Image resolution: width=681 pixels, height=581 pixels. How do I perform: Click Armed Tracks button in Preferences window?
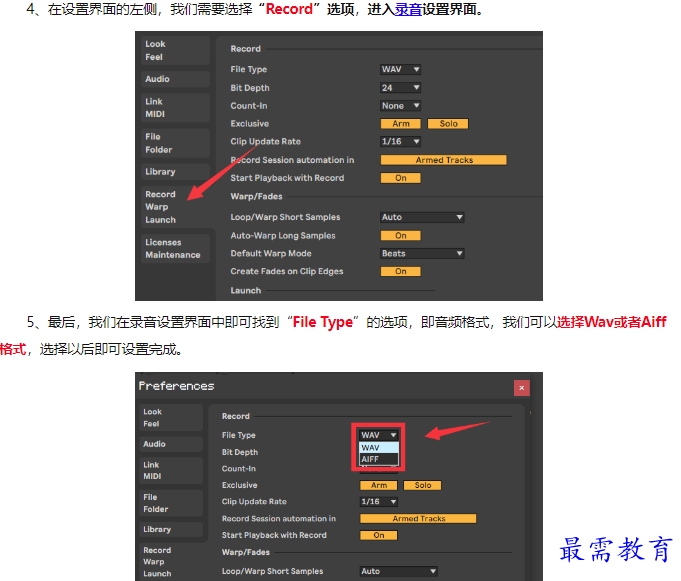[x=418, y=518]
